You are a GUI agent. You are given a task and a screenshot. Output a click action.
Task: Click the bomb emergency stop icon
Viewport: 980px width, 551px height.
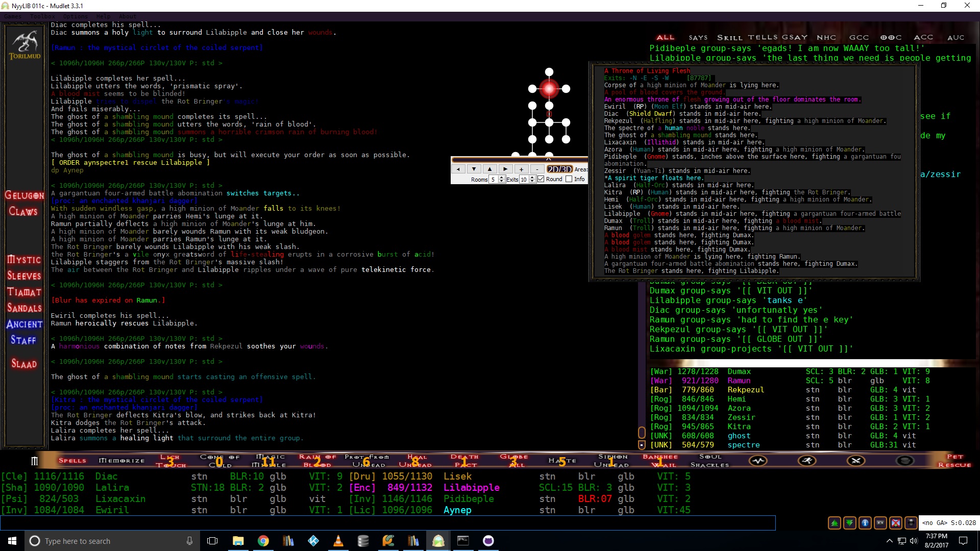pyautogui.click(x=911, y=523)
